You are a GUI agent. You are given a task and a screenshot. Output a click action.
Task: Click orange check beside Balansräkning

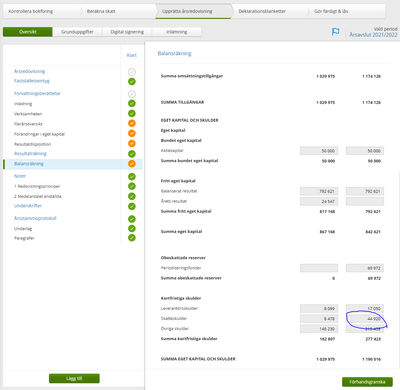tap(132, 164)
